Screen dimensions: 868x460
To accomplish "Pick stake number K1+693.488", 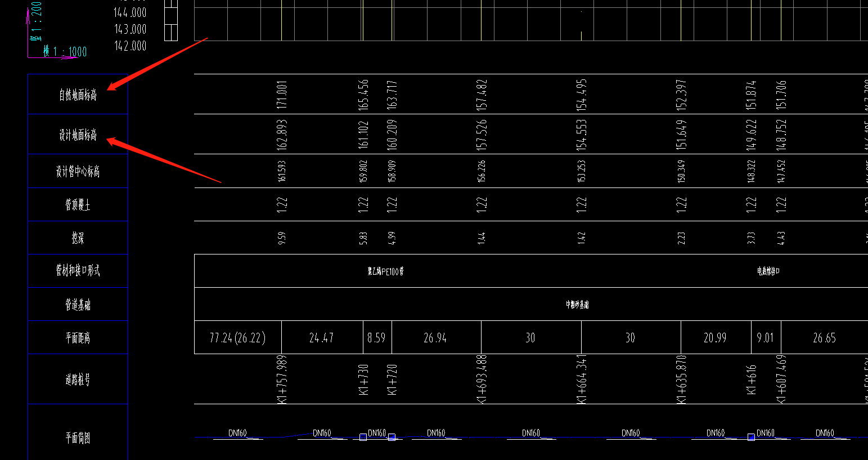I will click(x=482, y=379).
